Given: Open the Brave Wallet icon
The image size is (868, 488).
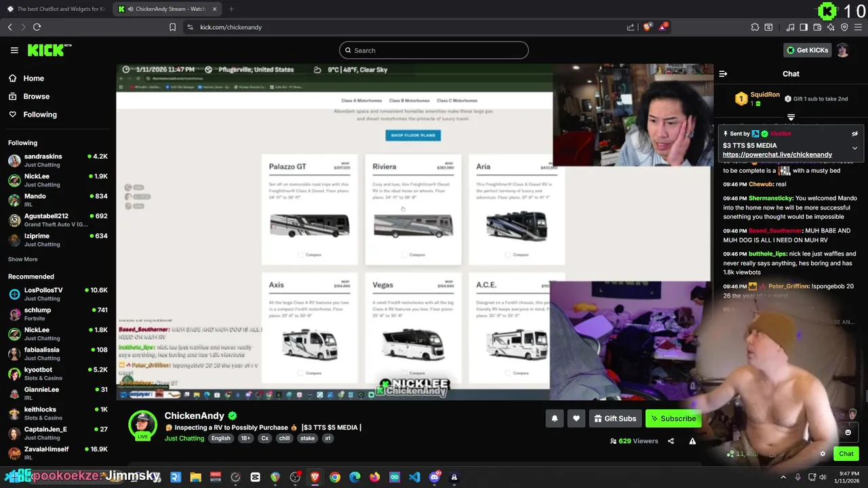Looking at the screenshot, I should 817,27.
